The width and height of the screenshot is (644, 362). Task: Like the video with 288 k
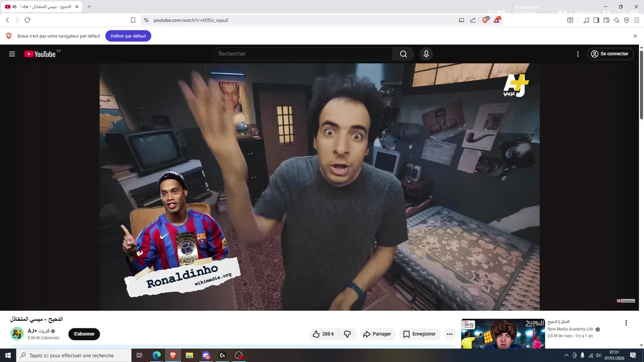click(x=323, y=334)
